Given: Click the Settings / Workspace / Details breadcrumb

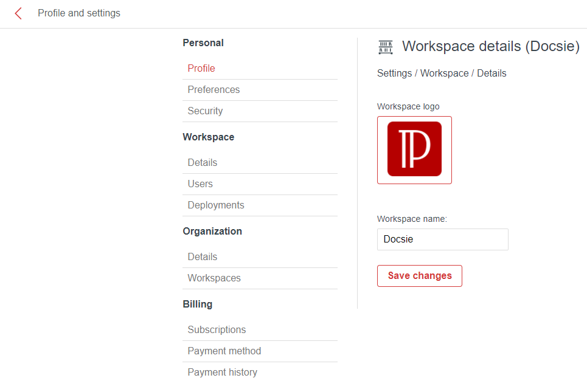Looking at the screenshot, I should [442, 74].
